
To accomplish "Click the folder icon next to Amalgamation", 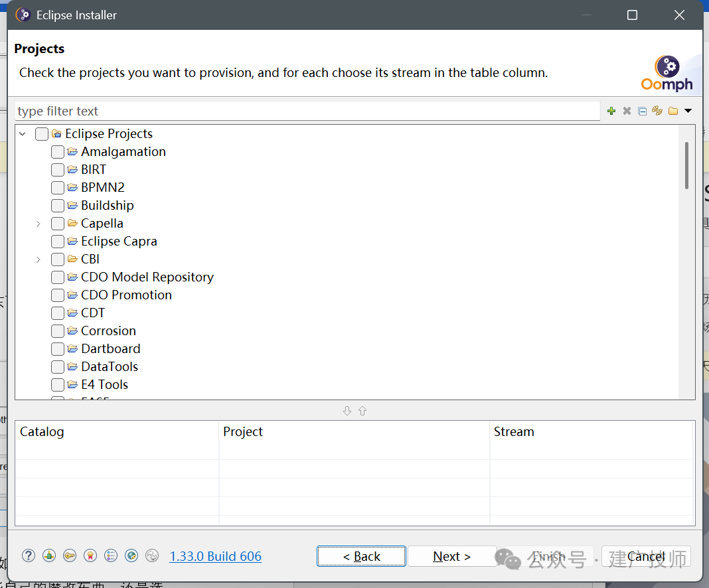I will coord(72,152).
